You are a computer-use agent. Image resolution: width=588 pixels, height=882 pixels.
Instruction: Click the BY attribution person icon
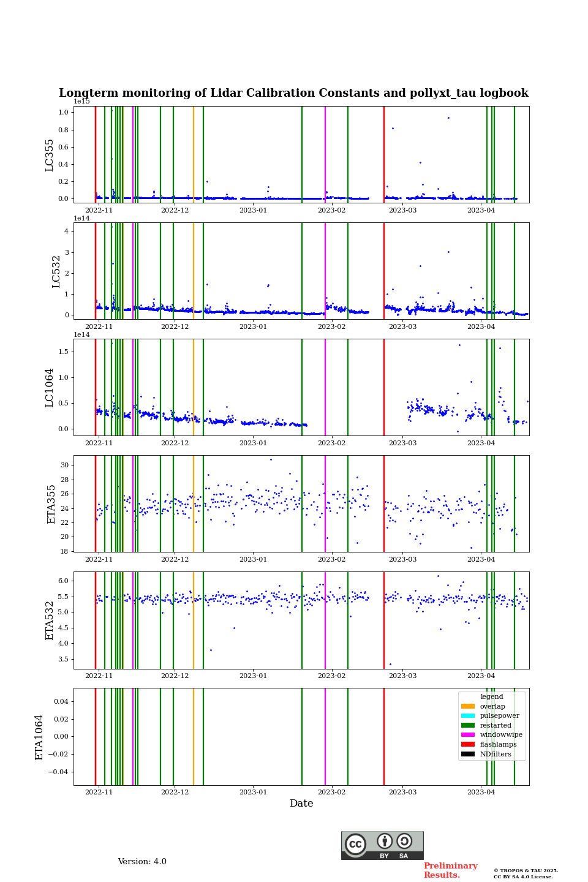(385, 841)
